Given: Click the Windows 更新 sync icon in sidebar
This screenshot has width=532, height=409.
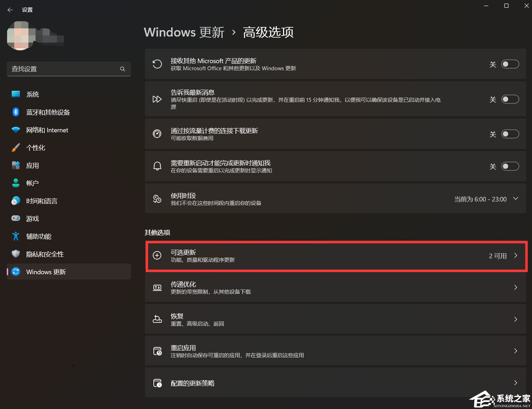Looking at the screenshot, I should coord(16,272).
